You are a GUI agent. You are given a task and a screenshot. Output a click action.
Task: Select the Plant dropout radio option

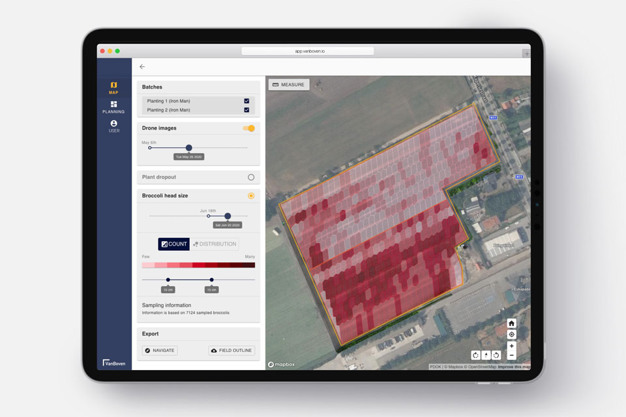[x=251, y=177]
